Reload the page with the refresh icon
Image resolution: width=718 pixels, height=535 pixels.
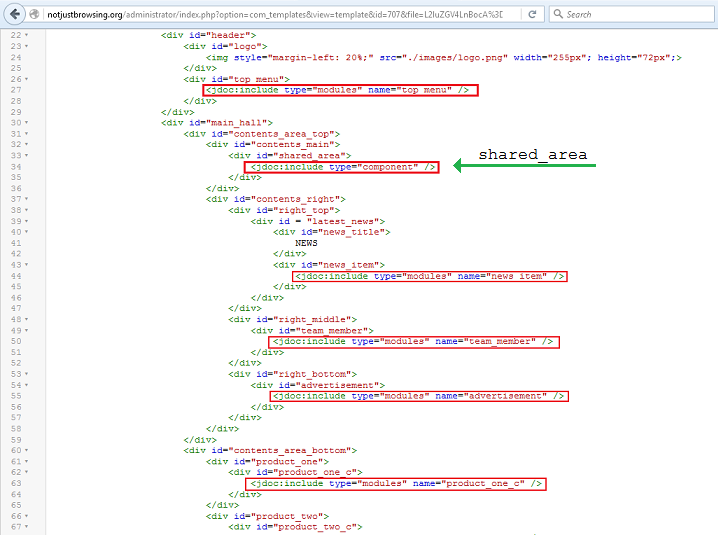click(533, 15)
